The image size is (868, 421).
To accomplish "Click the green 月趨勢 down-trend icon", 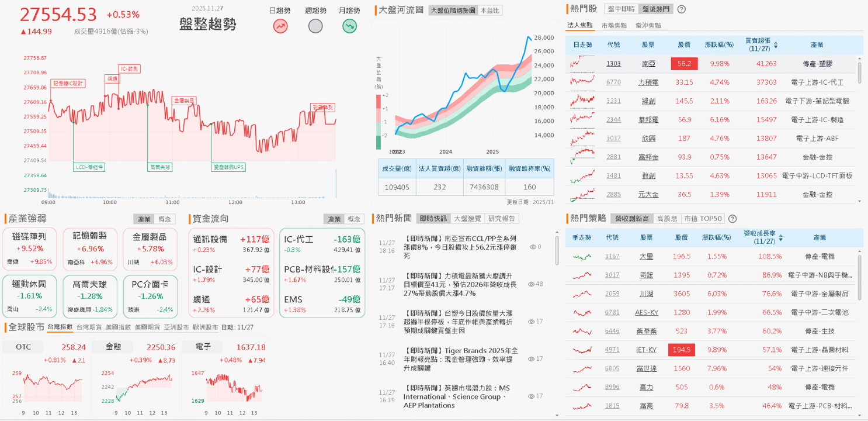I will click(349, 26).
